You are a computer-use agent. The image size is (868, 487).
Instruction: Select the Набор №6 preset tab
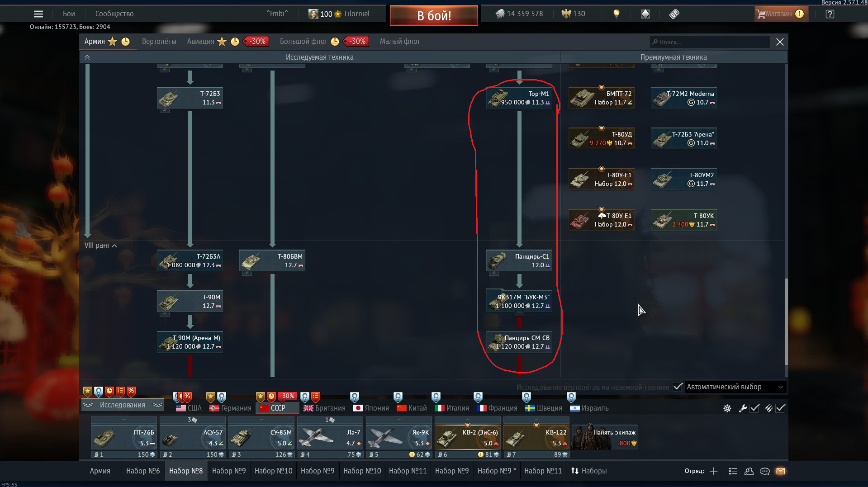coord(143,471)
